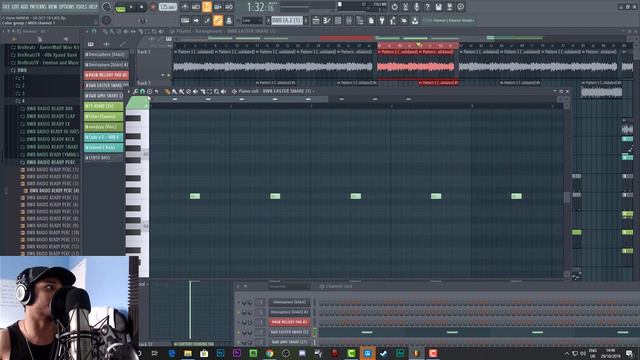
Task: Click the typing keyboard to piano icon
Action: (185, 20)
